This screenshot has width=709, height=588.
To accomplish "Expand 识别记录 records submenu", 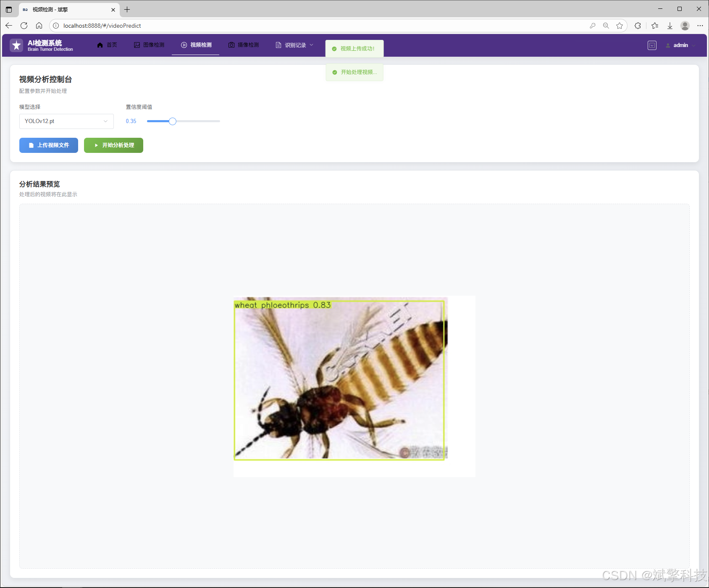I will [294, 45].
